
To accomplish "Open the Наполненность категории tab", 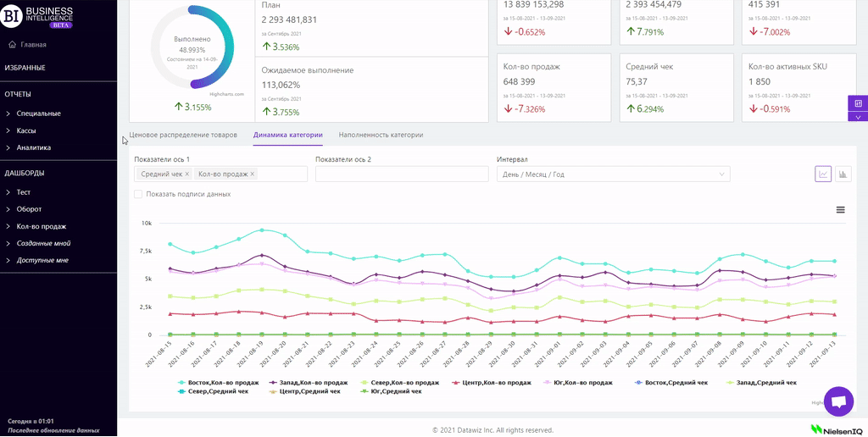I will coord(381,135).
